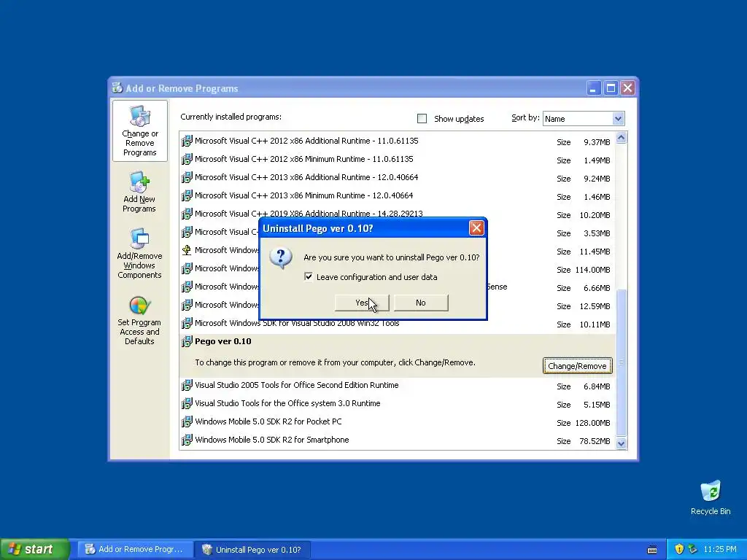Click icon of Visual C++ 2012 x86 Minimum Runtime

[187, 159]
